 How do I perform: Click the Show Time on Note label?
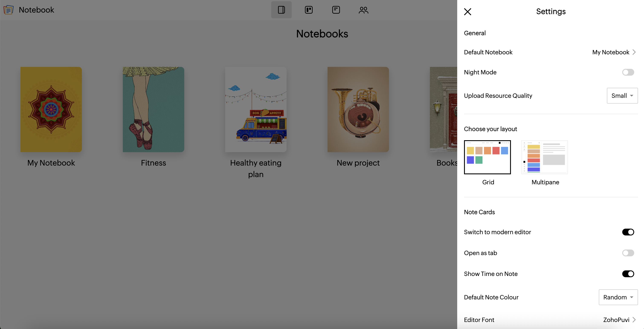click(490, 274)
